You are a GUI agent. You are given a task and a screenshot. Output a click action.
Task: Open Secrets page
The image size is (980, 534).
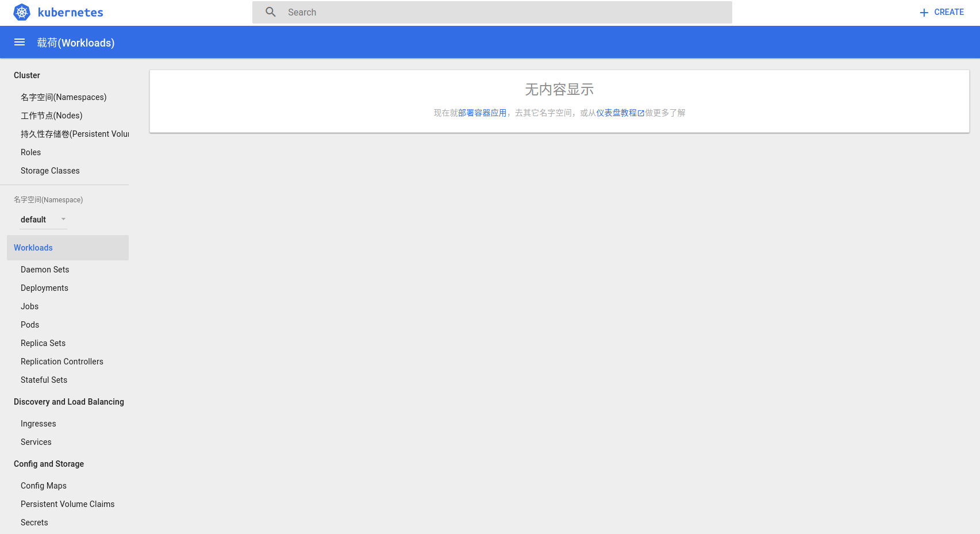point(34,523)
